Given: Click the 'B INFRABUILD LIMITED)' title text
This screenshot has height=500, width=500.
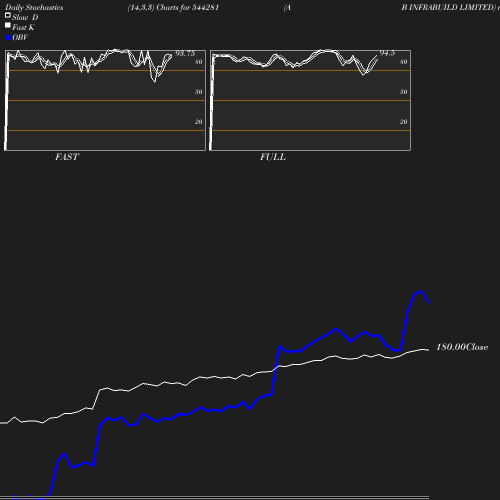Looking at the screenshot, I should click(x=449, y=7).
